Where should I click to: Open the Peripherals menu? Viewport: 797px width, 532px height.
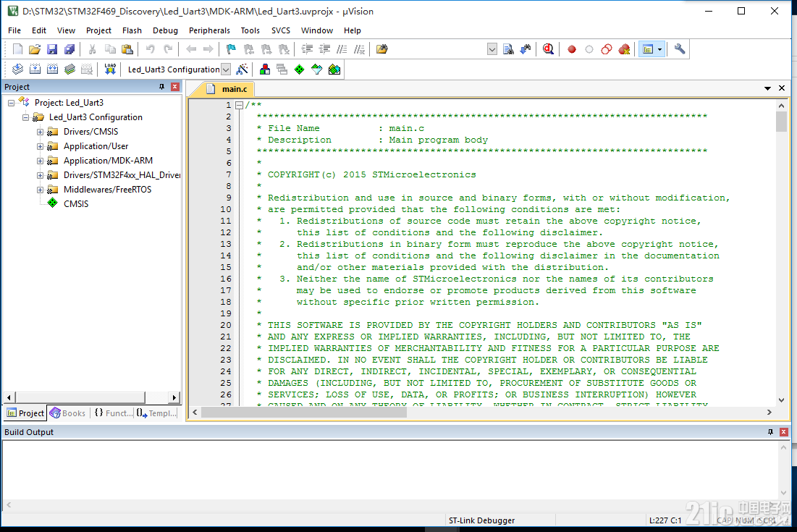[209, 30]
